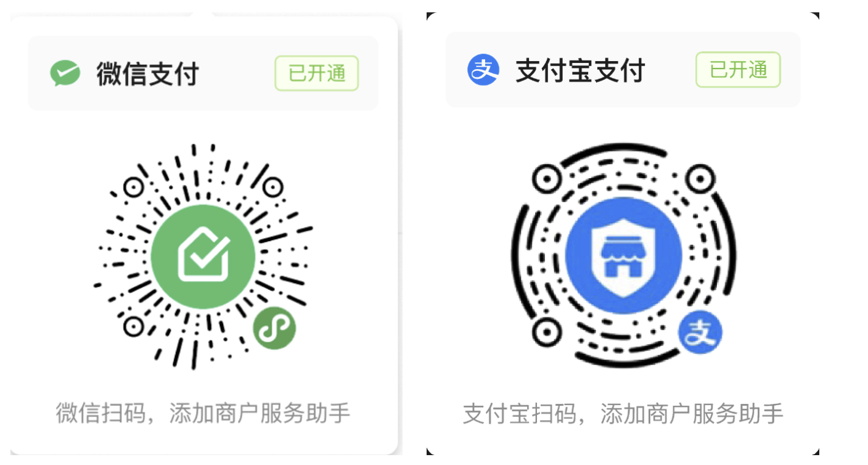Click the blue shield storefront logo in Alipay code
The height and width of the screenshot is (465, 868).
click(x=623, y=257)
